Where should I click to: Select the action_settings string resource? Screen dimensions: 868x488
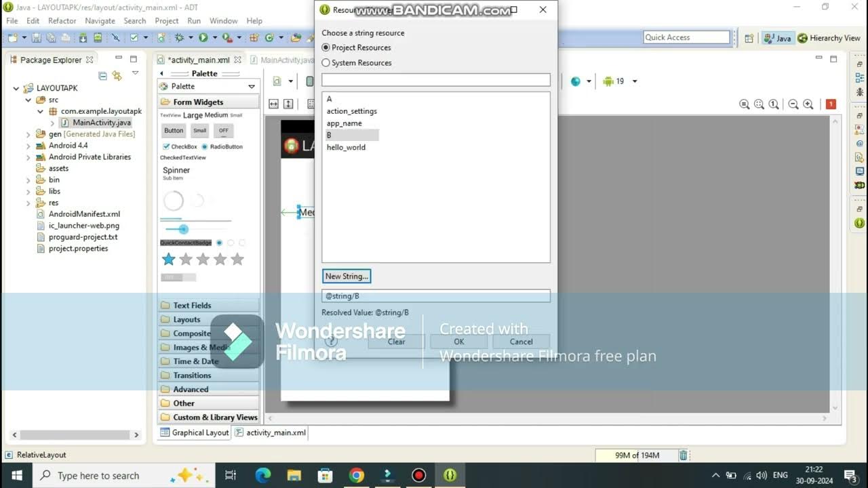352,111
